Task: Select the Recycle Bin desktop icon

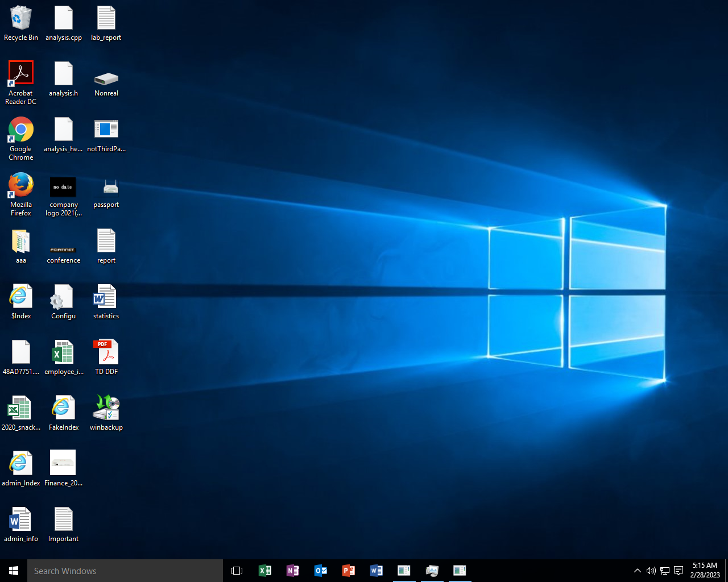Action: pyautogui.click(x=21, y=23)
